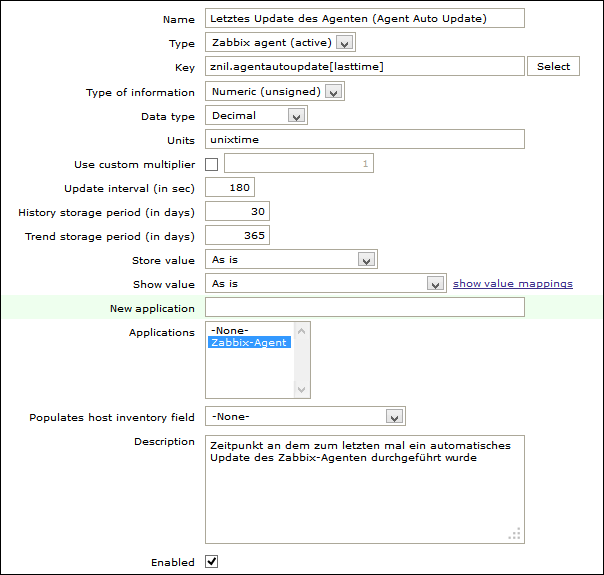This screenshot has height=575, width=604.
Task: Enable the Use custom multiplier checkbox
Action: (x=211, y=164)
